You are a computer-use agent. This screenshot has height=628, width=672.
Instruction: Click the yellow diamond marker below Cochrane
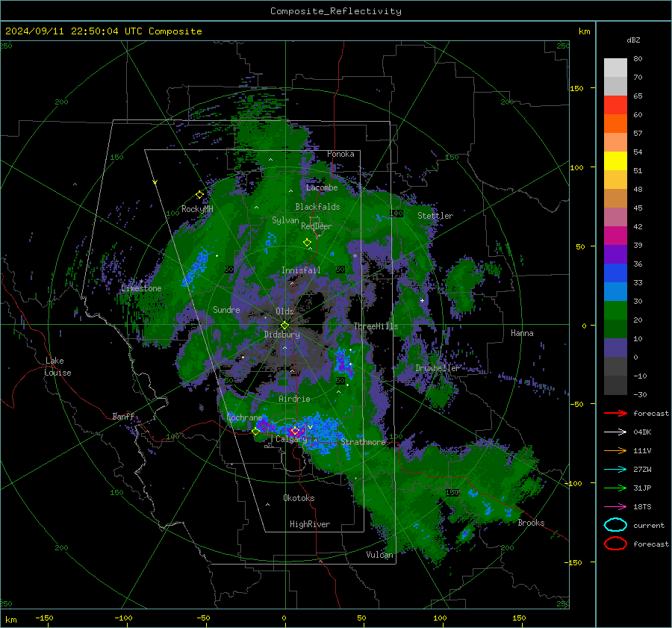pyautogui.click(x=255, y=432)
